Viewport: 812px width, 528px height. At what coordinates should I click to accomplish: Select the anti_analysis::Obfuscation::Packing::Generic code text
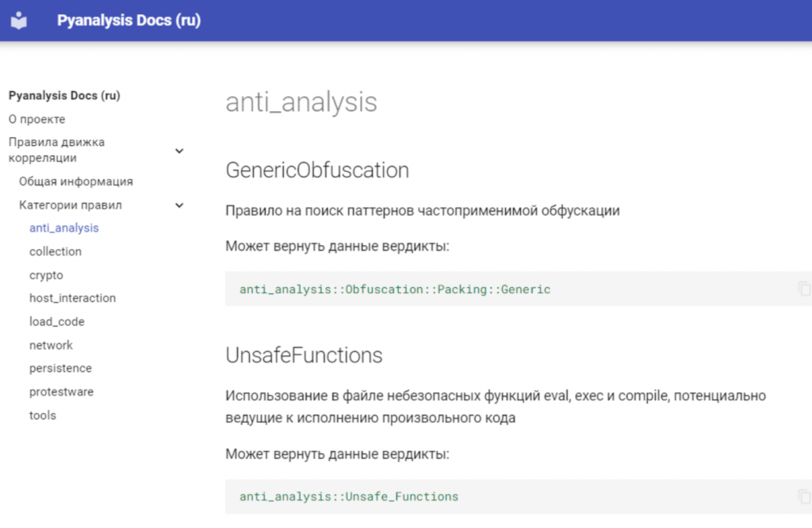(x=395, y=289)
